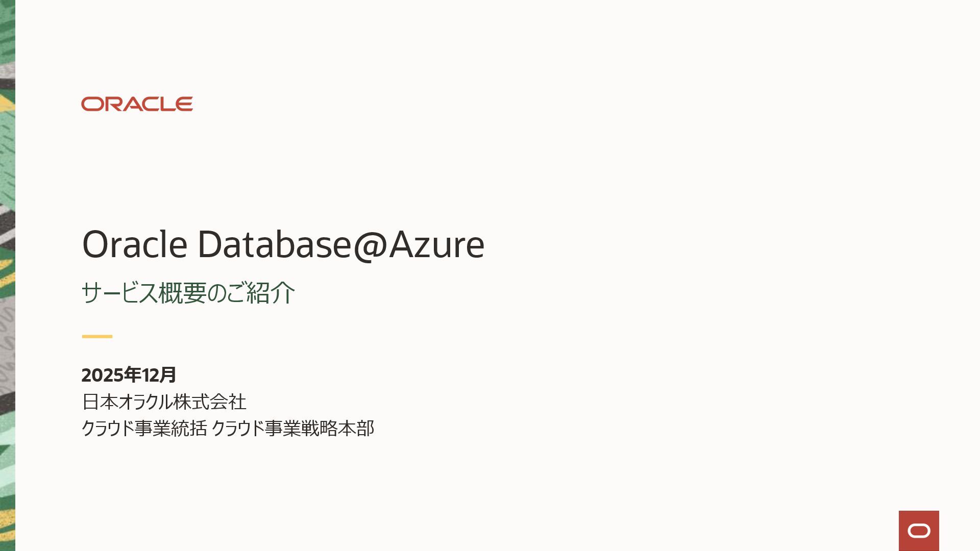Viewport: 980px width, 551px height.
Task: Click the word Azure in the title
Action: tap(436, 245)
